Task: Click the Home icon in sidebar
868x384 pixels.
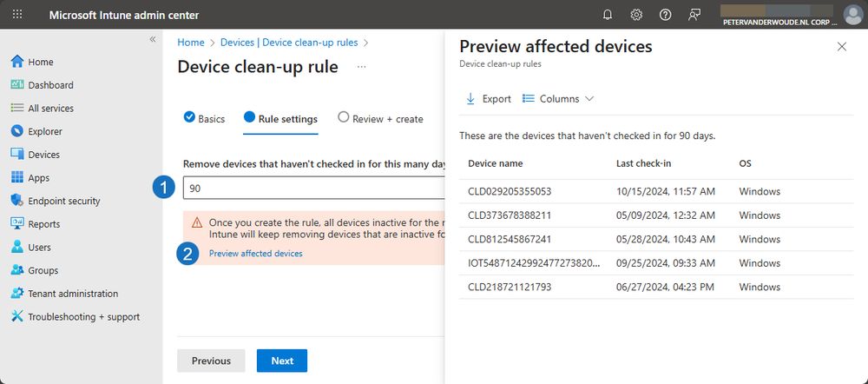Action: [17, 62]
